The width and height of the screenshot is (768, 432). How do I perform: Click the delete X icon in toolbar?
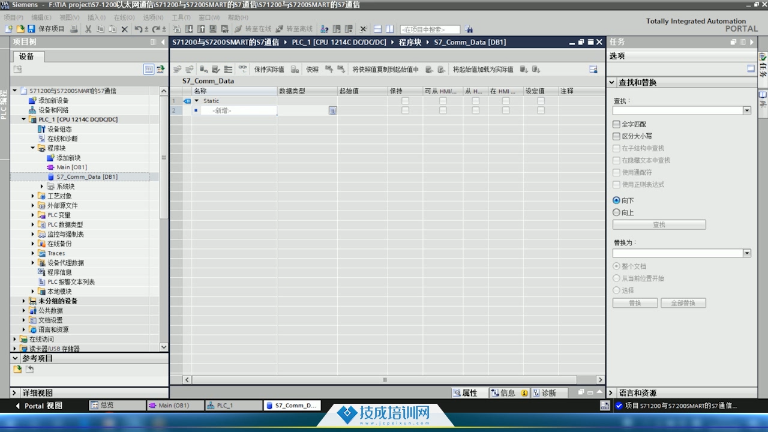click(x=124, y=29)
